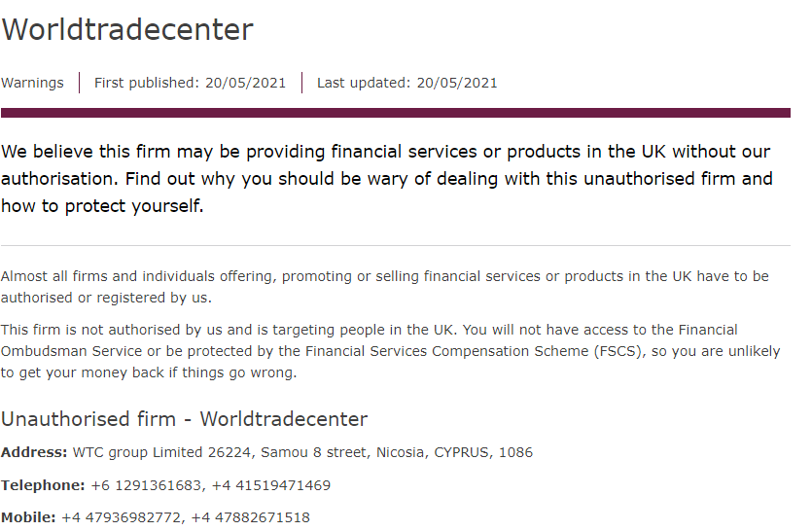This screenshot has height=531, width=812.
Task: Select the WTC group Limited address text
Action: coord(302,452)
